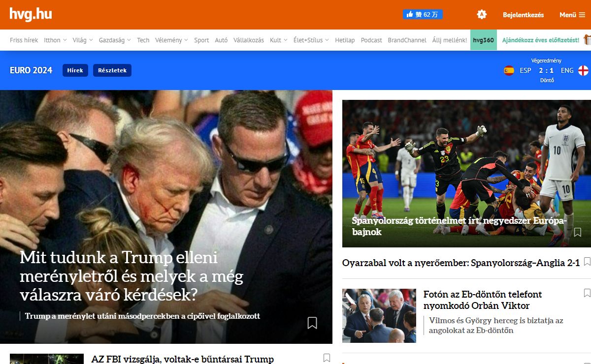Click the England flag icon

(x=583, y=70)
